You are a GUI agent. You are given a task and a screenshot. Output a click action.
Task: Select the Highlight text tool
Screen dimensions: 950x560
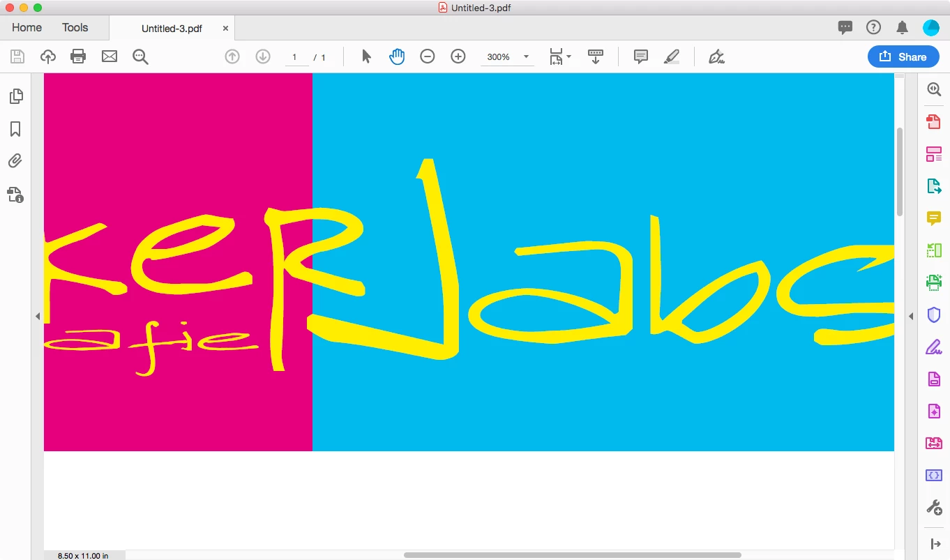pos(672,56)
